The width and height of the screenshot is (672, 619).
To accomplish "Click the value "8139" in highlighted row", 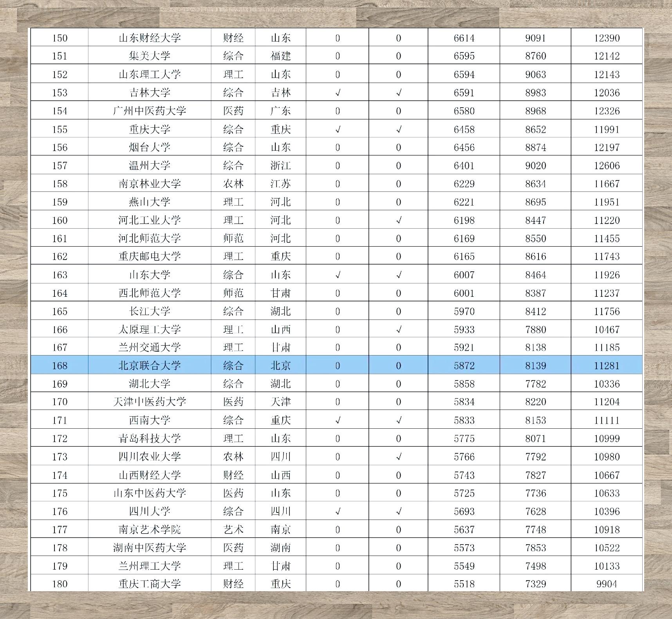I will click(535, 366).
